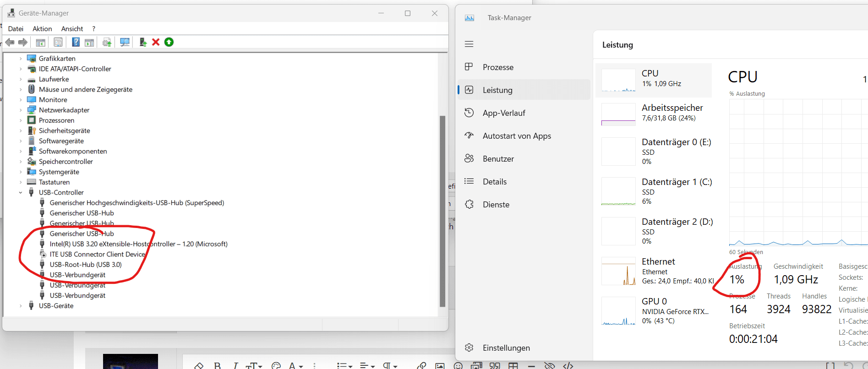Click the Autostart von Apps gauge icon
Image resolution: width=868 pixels, height=369 pixels.
469,136
